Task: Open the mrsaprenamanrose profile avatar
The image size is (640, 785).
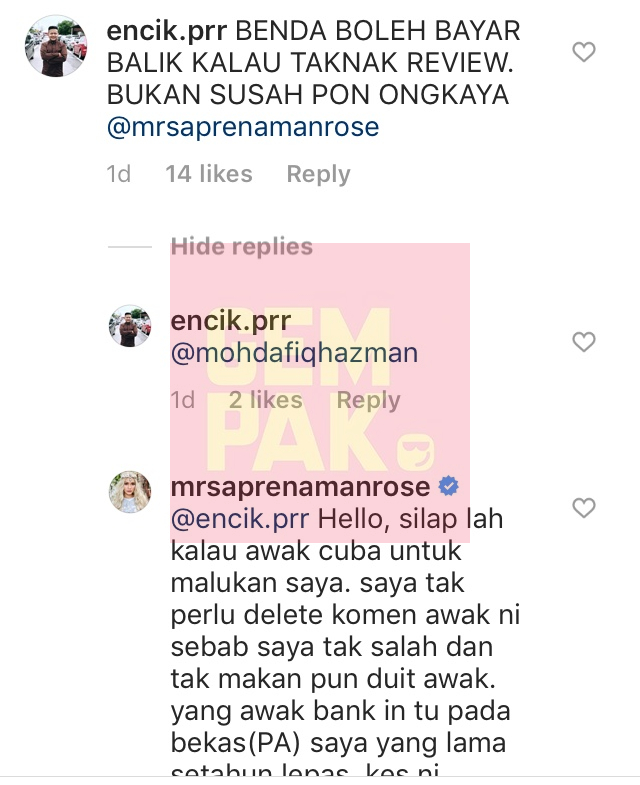Action: click(130, 492)
